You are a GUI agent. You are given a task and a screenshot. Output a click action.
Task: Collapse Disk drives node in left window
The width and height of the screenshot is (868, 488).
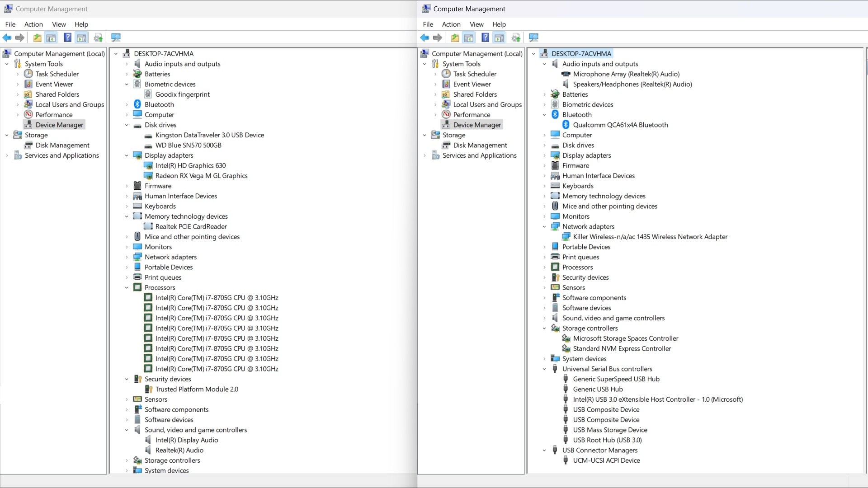point(127,125)
